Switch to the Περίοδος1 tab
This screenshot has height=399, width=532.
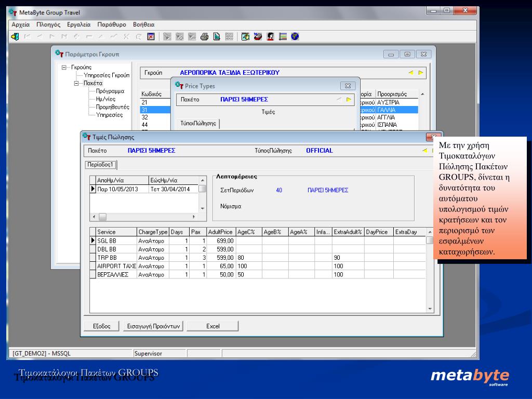102,165
